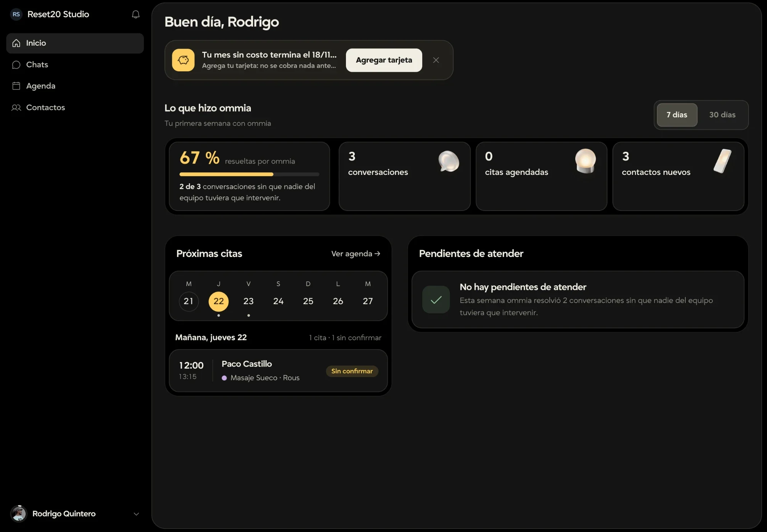Click the piggy bank trial icon
Screen dimensions: 767x532
[183, 60]
